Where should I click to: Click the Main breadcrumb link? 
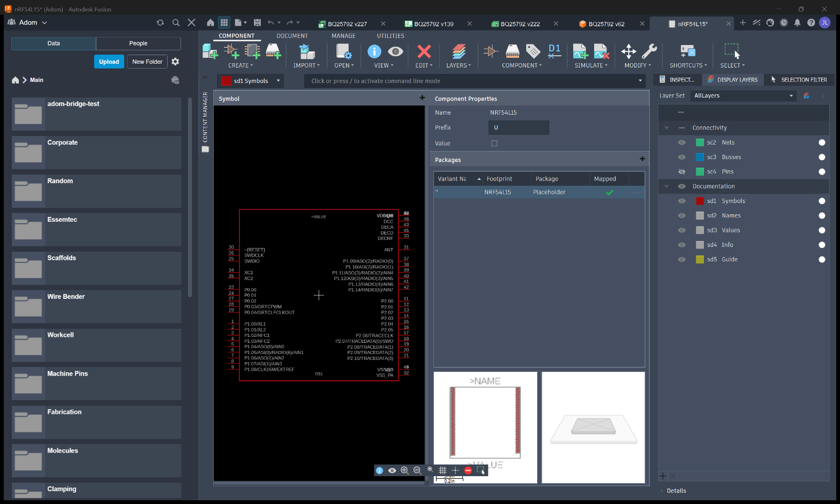[x=36, y=80]
